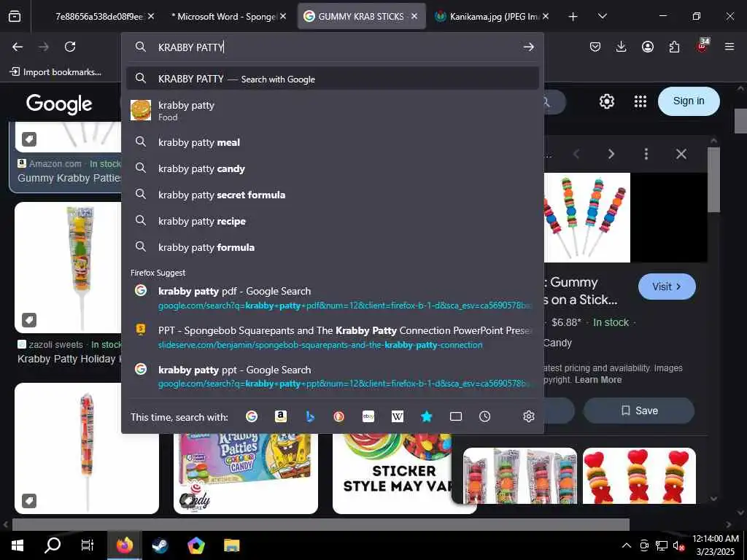Click into the address bar text field

click(x=333, y=47)
